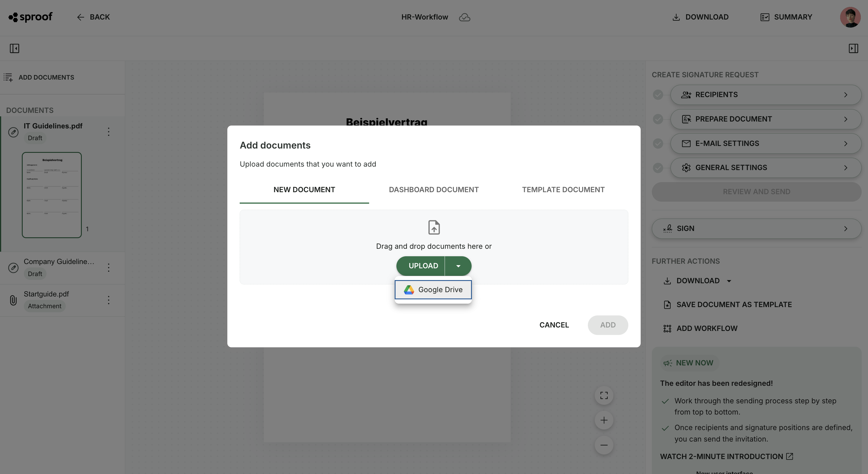This screenshot has height=474, width=868.
Task: Expand the PREPARE DOCUMENT step
Action: coord(766,119)
